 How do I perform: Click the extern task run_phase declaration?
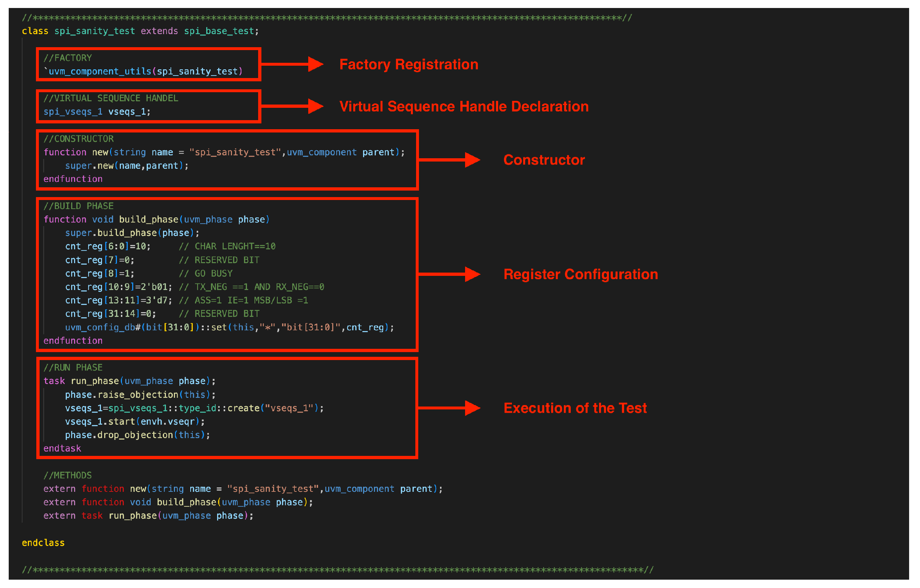coord(148,515)
